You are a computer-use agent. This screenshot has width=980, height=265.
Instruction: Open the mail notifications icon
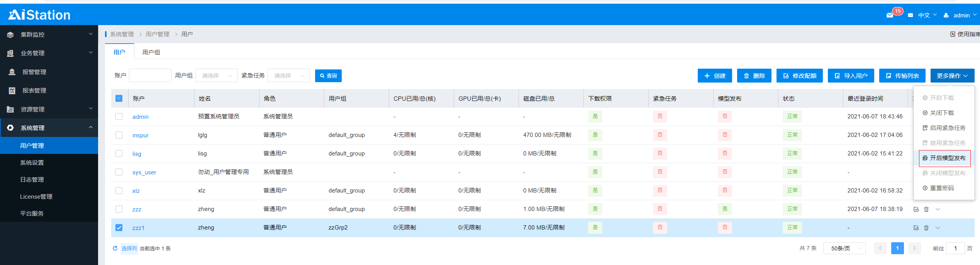890,15
